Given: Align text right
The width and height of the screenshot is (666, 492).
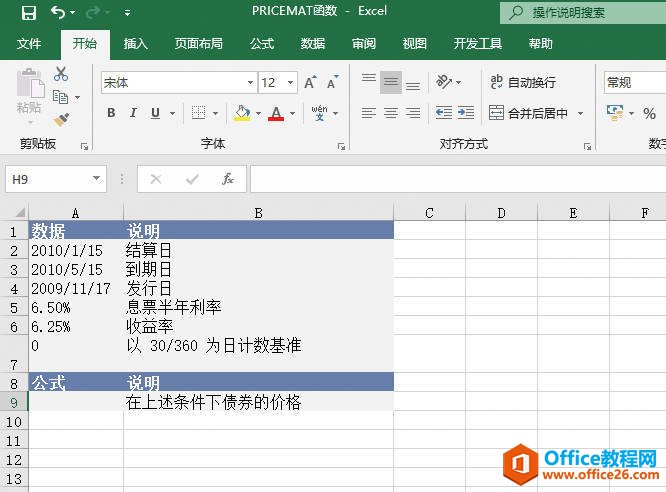Looking at the screenshot, I should click(412, 113).
